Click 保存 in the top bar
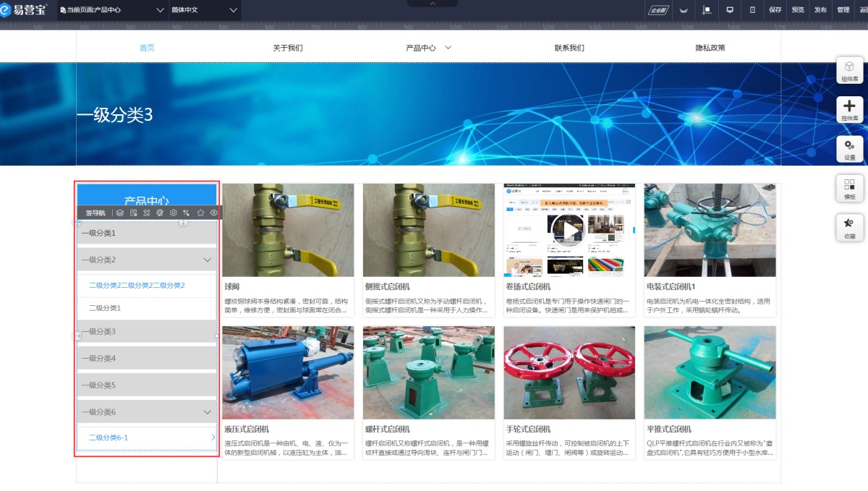The image size is (868, 491). click(x=775, y=10)
